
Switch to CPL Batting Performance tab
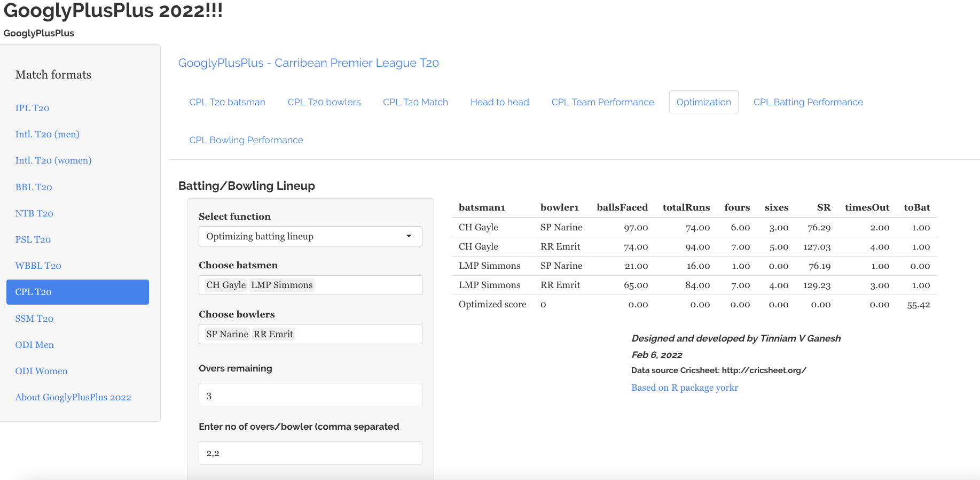point(807,102)
